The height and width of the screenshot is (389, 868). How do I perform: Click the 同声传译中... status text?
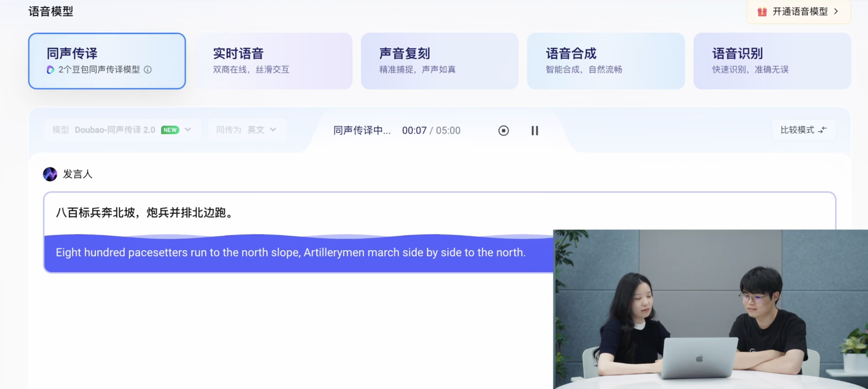[362, 130]
